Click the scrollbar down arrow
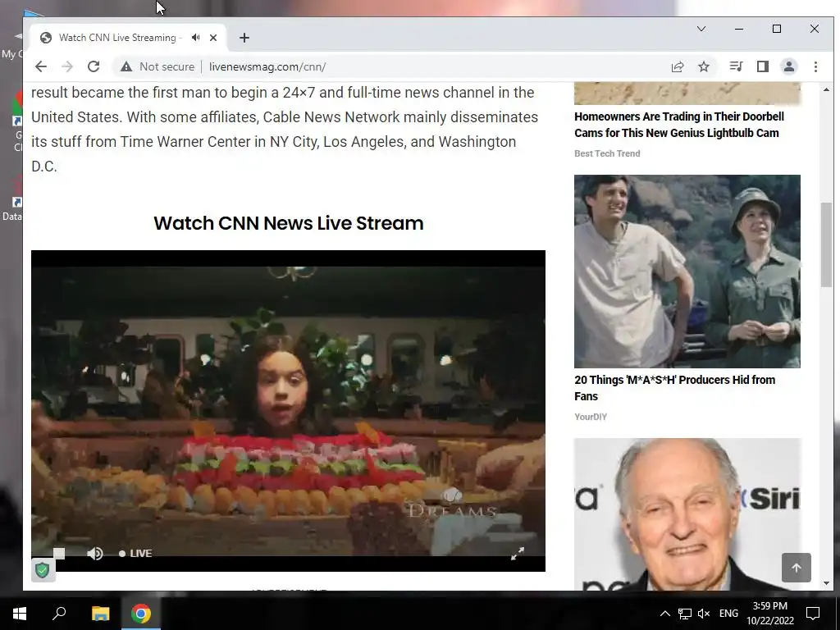 (x=826, y=583)
